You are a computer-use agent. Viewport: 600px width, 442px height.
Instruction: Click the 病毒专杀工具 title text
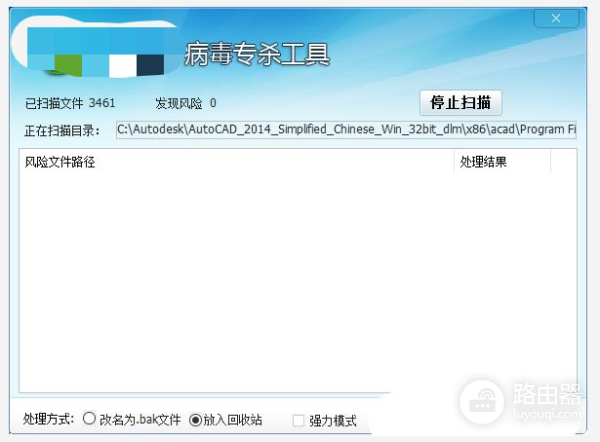257,54
